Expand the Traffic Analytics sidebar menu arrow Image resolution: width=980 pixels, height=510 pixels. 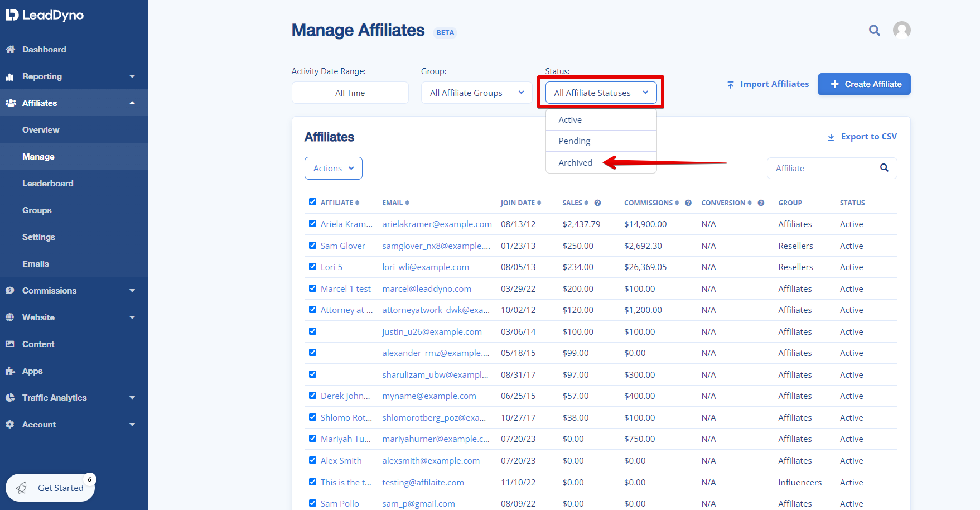point(132,398)
